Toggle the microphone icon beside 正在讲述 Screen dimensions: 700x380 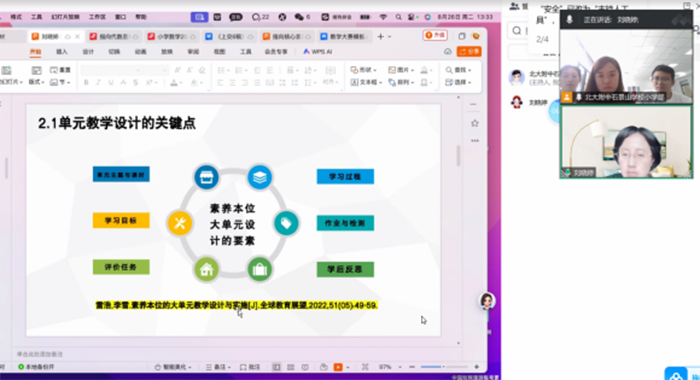point(570,20)
